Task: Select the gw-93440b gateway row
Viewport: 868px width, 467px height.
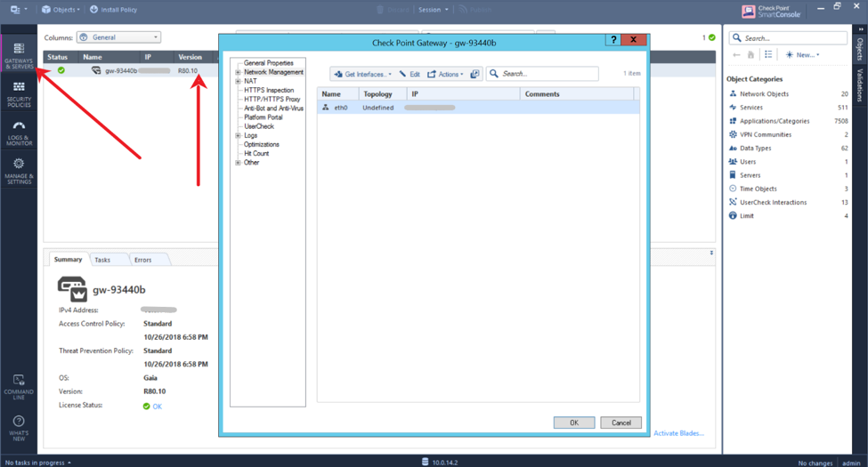Action: pos(130,70)
